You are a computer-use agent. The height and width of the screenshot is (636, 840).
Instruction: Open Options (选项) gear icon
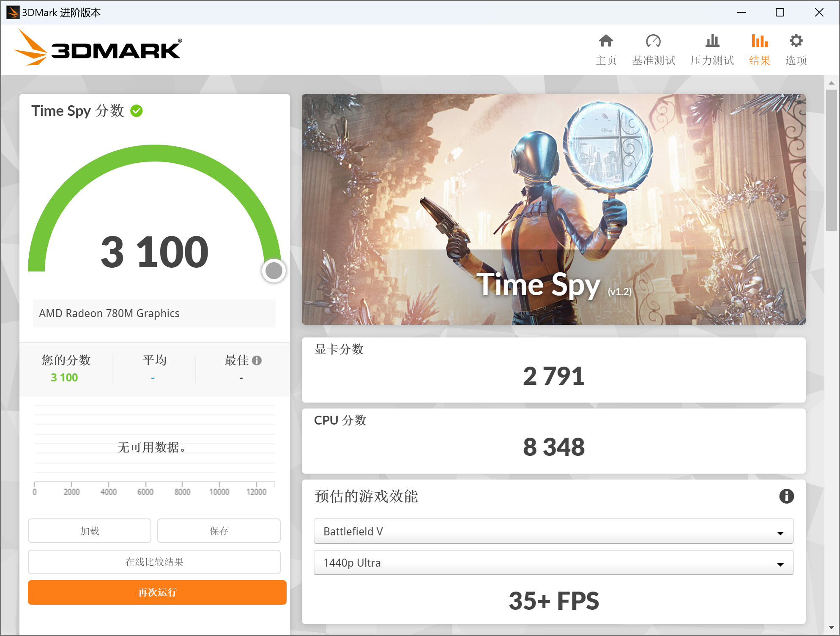pos(796,41)
